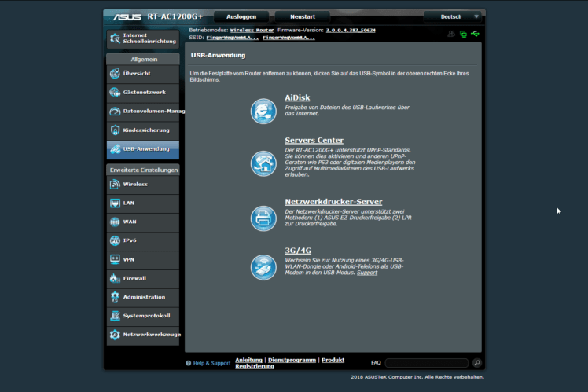Open the Deutsch language dropdown
This screenshot has width=588, height=392.
454,16
